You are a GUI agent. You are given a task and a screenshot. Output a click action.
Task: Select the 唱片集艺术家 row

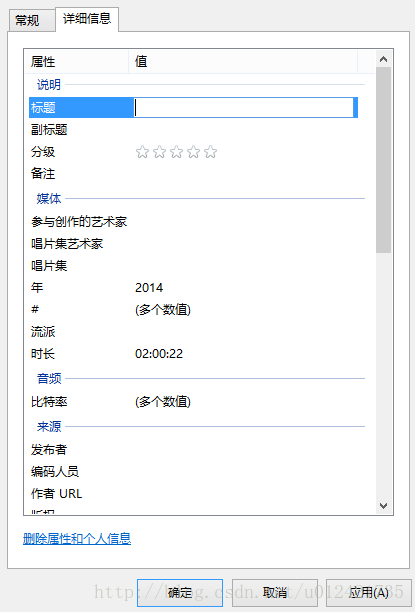click(193, 244)
